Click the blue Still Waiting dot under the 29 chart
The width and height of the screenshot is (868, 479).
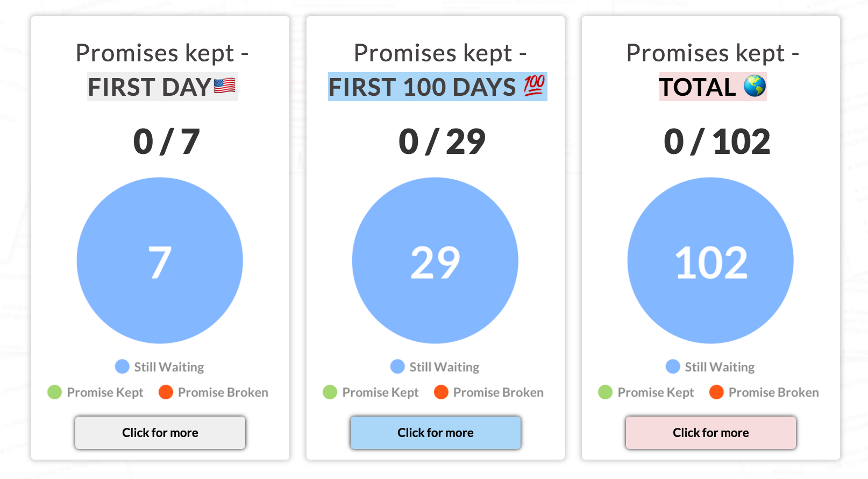click(x=397, y=367)
